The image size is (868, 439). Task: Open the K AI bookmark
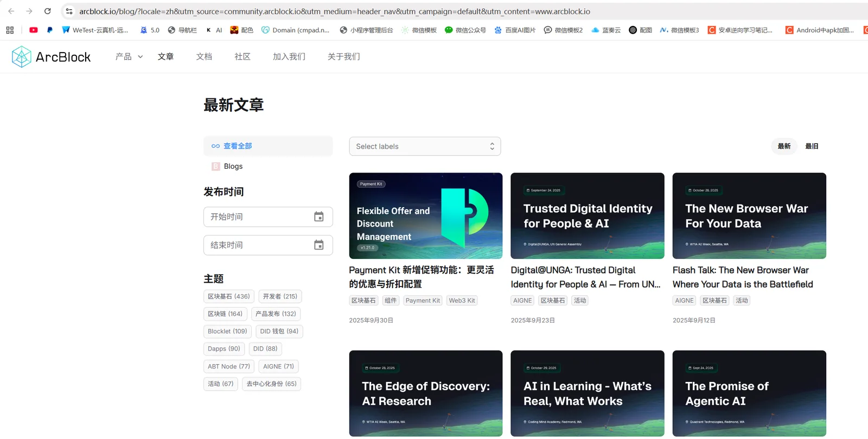click(x=214, y=30)
